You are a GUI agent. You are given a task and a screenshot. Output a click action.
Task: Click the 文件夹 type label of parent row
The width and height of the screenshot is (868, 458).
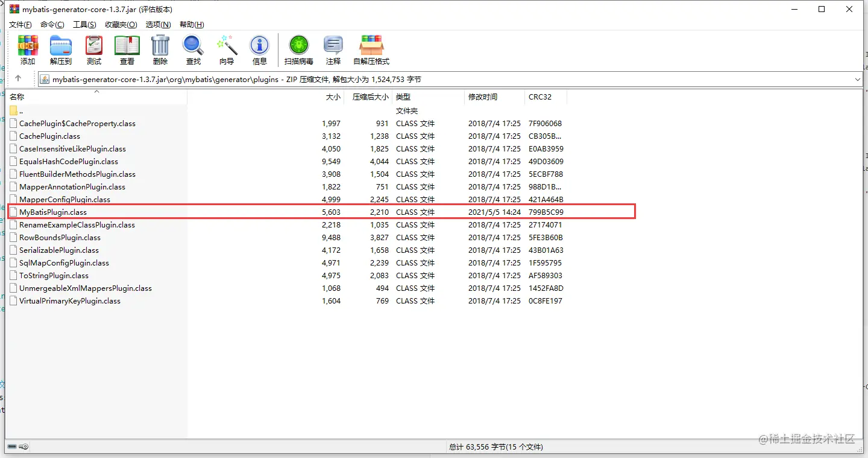tap(407, 110)
